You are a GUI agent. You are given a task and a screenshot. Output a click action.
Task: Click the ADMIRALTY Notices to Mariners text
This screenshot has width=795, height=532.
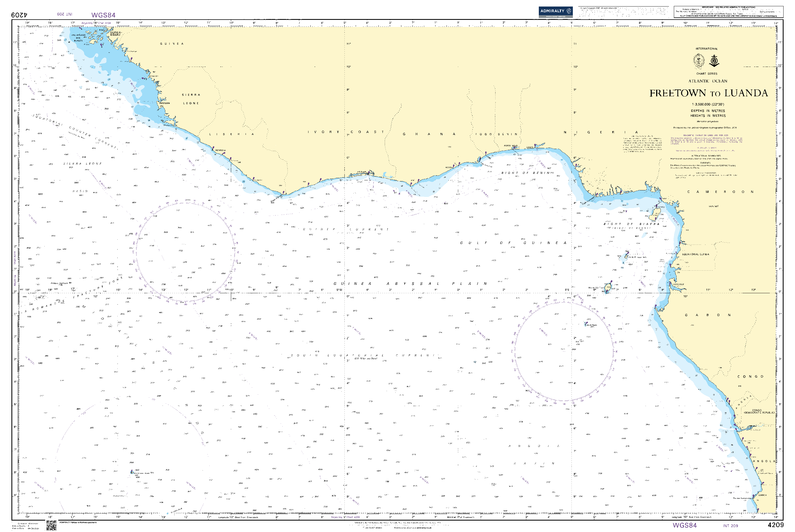point(78,522)
